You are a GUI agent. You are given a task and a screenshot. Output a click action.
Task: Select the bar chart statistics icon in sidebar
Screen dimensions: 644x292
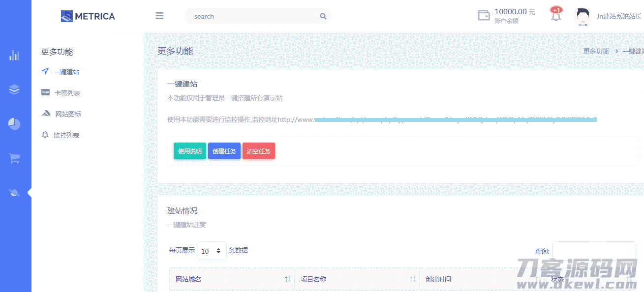[15, 56]
